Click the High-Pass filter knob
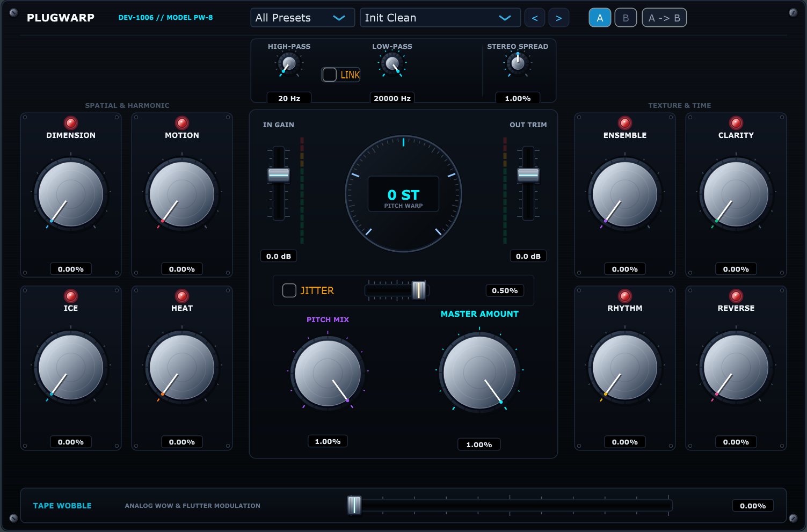 click(x=289, y=64)
